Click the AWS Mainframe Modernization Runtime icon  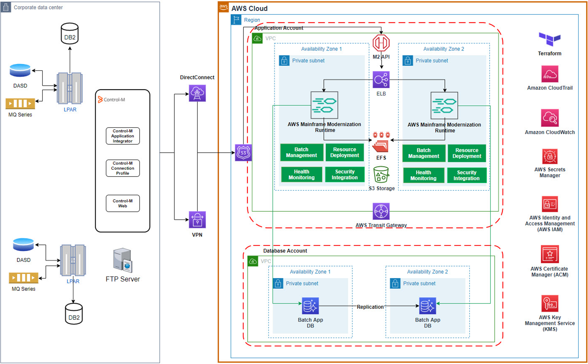[324, 106]
